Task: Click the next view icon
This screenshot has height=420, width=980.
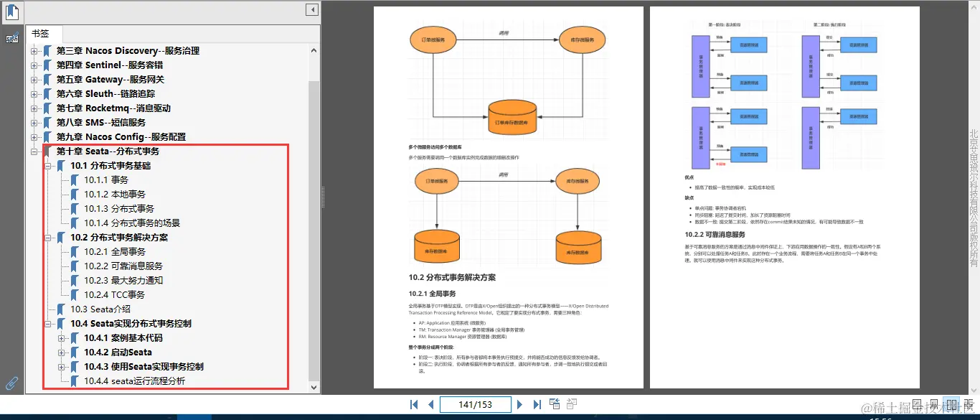Action: click(x=572, y=403)
